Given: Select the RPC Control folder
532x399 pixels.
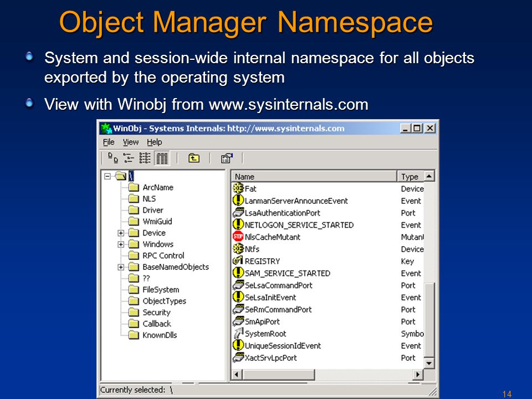Looking at the screenshot, I should tap(163, 255).
